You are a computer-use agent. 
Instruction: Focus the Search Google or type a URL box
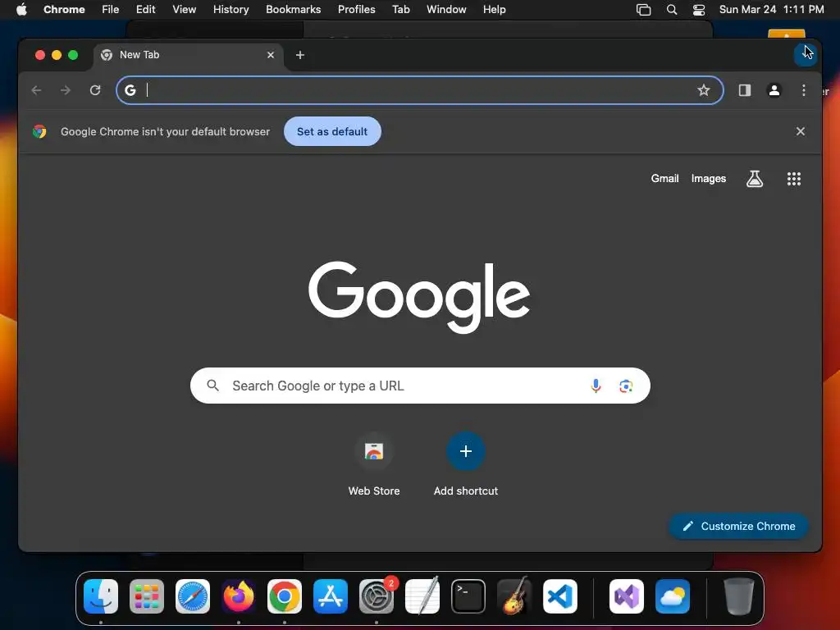pyautogui.click(x=420, y=386)
